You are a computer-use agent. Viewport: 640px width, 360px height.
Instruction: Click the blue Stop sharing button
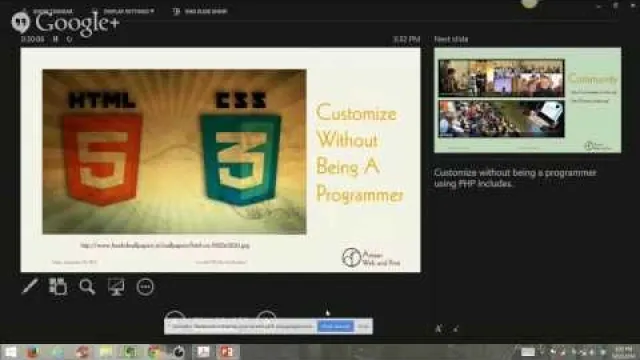[336, 327]
